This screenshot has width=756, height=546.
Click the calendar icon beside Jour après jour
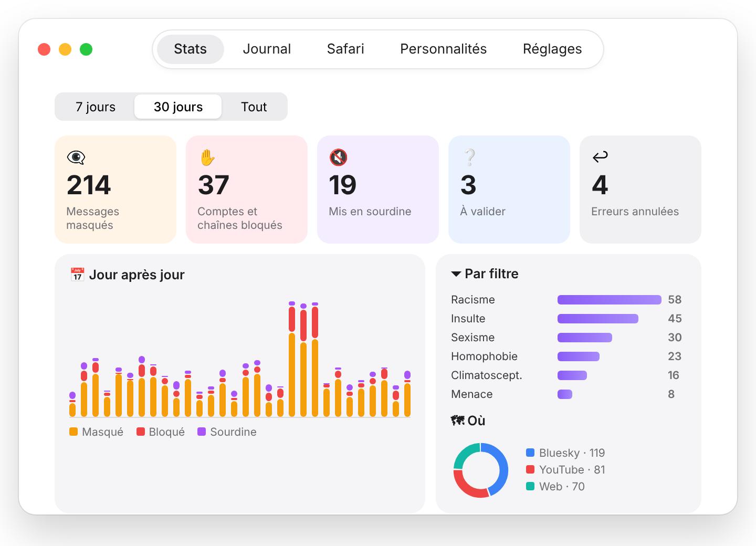(x=78, y=275)
